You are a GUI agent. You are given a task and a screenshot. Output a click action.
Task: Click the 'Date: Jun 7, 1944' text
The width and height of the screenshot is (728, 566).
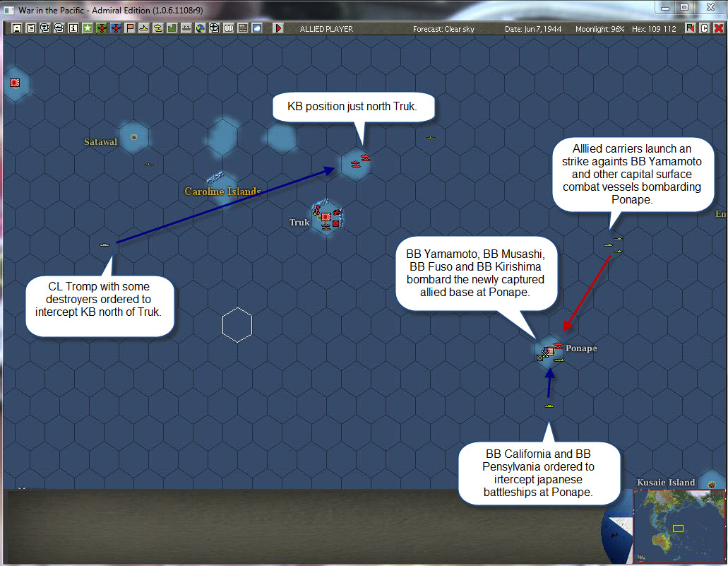(533, 29)
